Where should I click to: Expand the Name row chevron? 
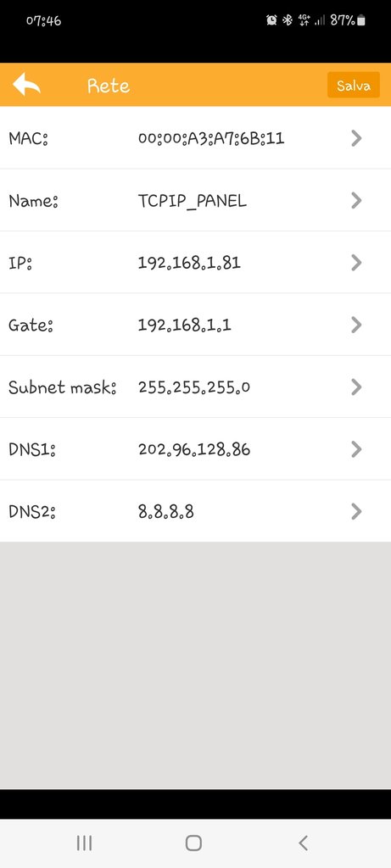coord(357,200)
